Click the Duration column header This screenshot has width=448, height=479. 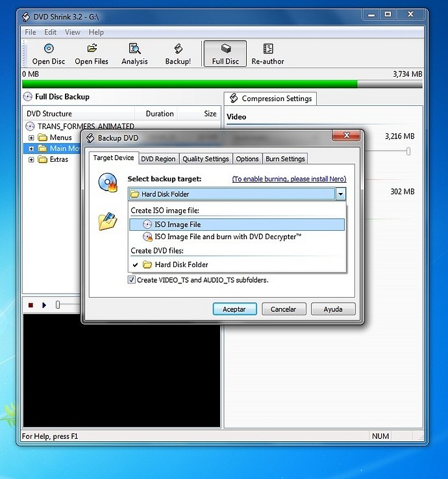pyautogui.click(x=156, y=114)
